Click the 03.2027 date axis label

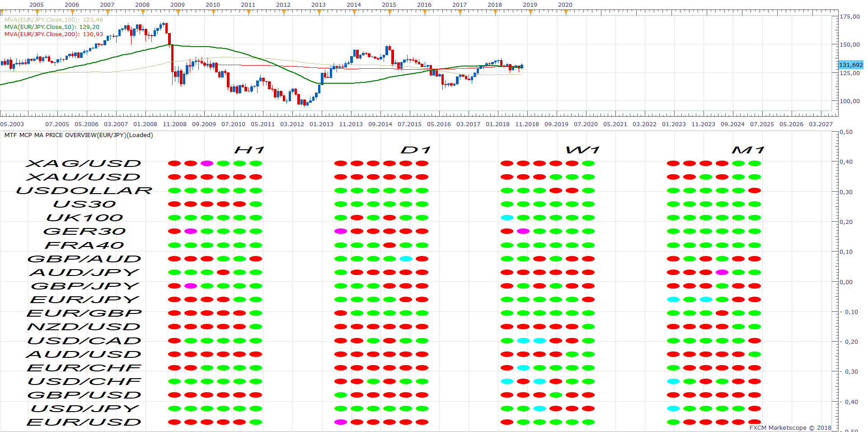coord(821,124)
